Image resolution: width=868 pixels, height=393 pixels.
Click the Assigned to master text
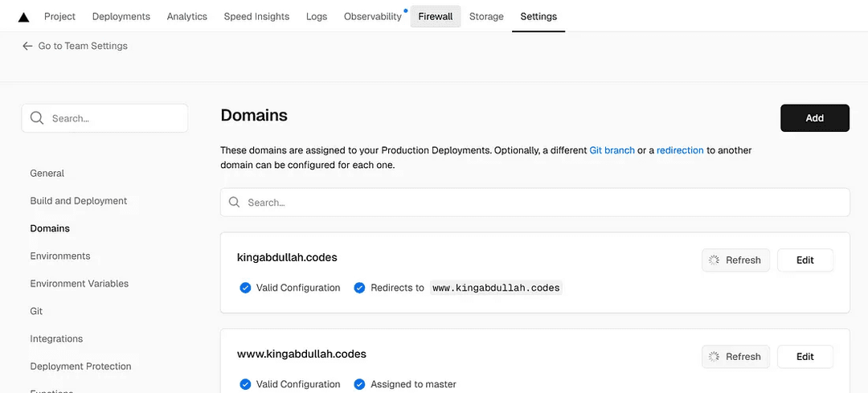[414, 384]
